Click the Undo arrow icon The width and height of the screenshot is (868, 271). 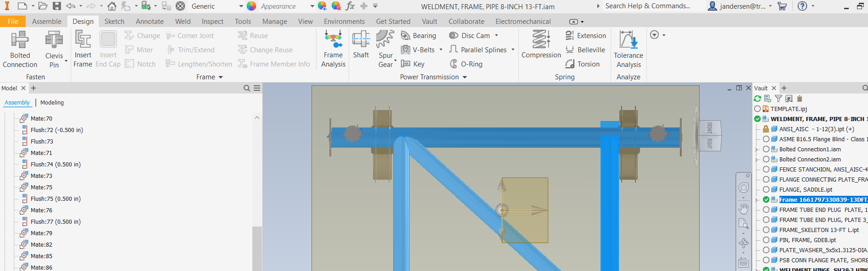pos(71,6)
